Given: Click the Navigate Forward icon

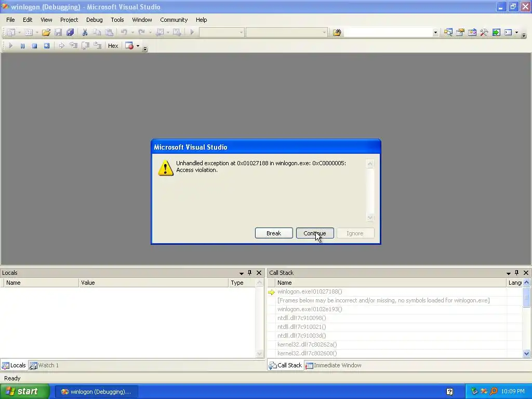Looking at the screenshot, I should (x=177, y=32).
